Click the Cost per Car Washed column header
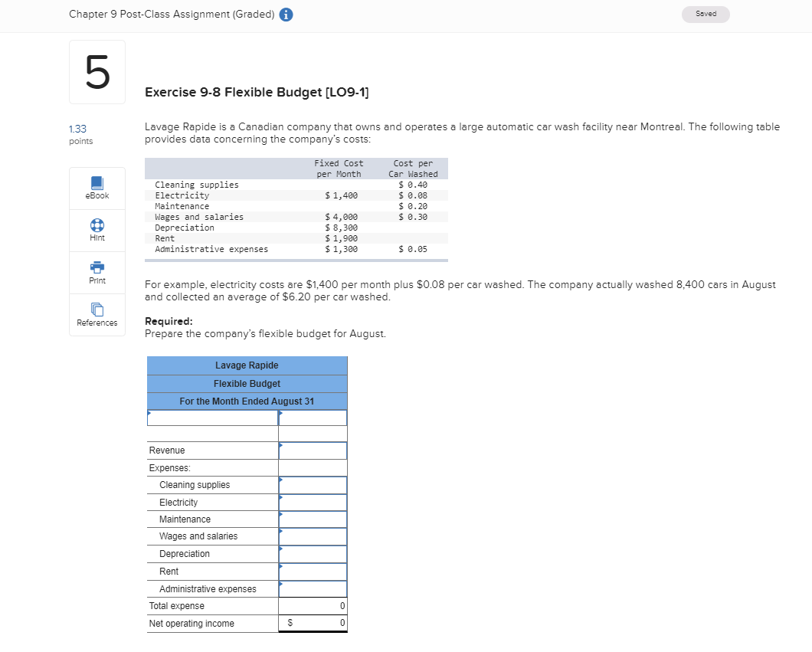Viewport: 812px width, 652px height. click(x=413, y=169)
